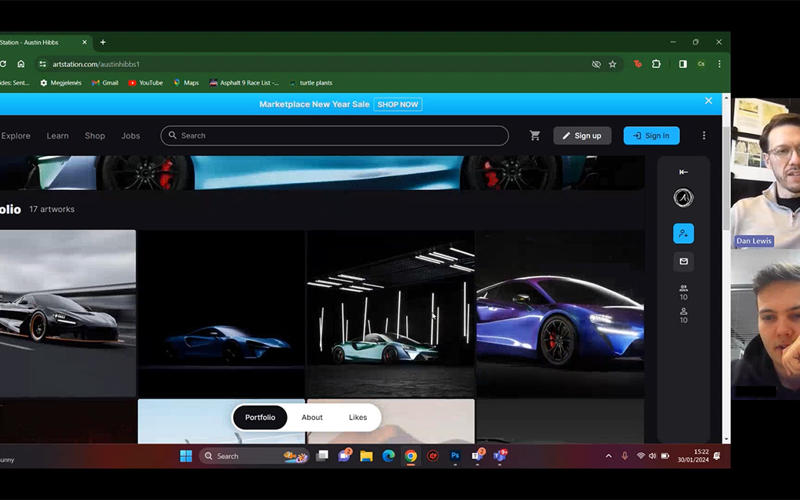Click the Sign In button
The width and height of the screenshot is (800, 500).
[651, 136]
